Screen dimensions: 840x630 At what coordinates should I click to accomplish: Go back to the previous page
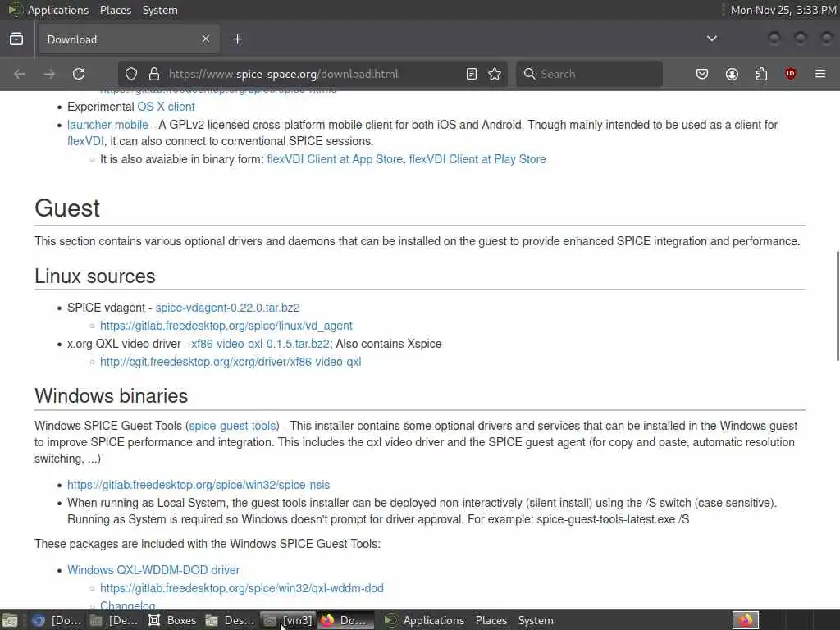20,74
